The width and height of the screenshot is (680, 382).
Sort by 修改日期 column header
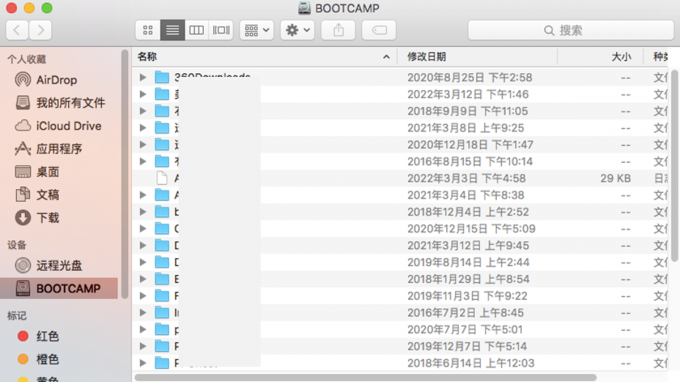[x=427, y=57]
